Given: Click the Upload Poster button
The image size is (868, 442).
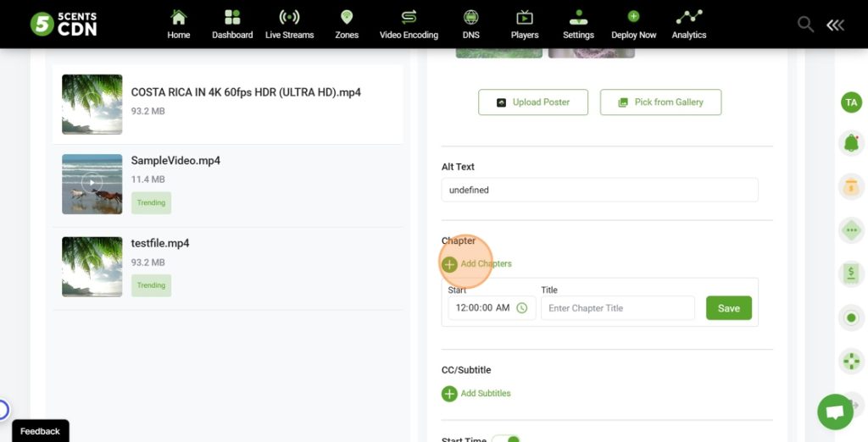Looking at the screenshot, I should click(x=533, y=102).
